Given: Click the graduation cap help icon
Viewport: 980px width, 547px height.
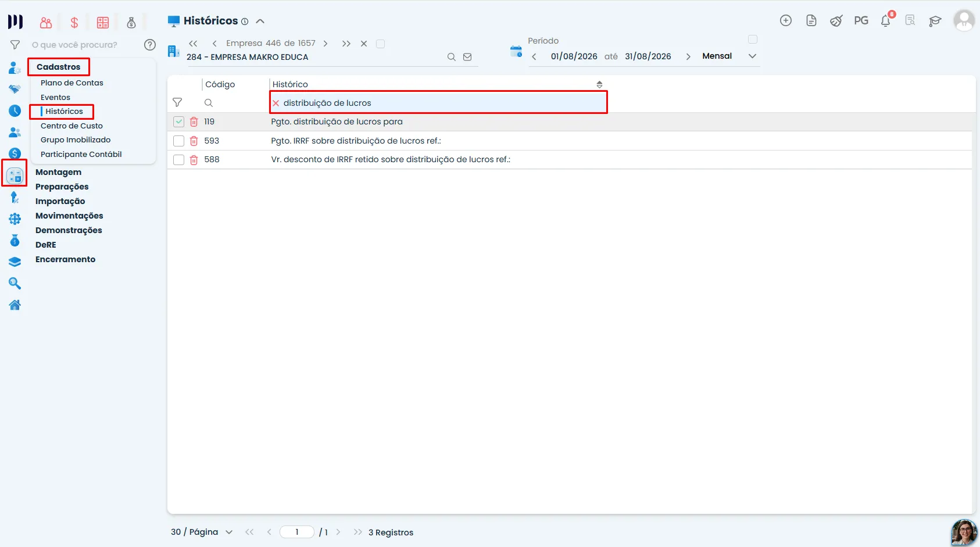Looking at the screenshot, I should (x=935, y=21).
